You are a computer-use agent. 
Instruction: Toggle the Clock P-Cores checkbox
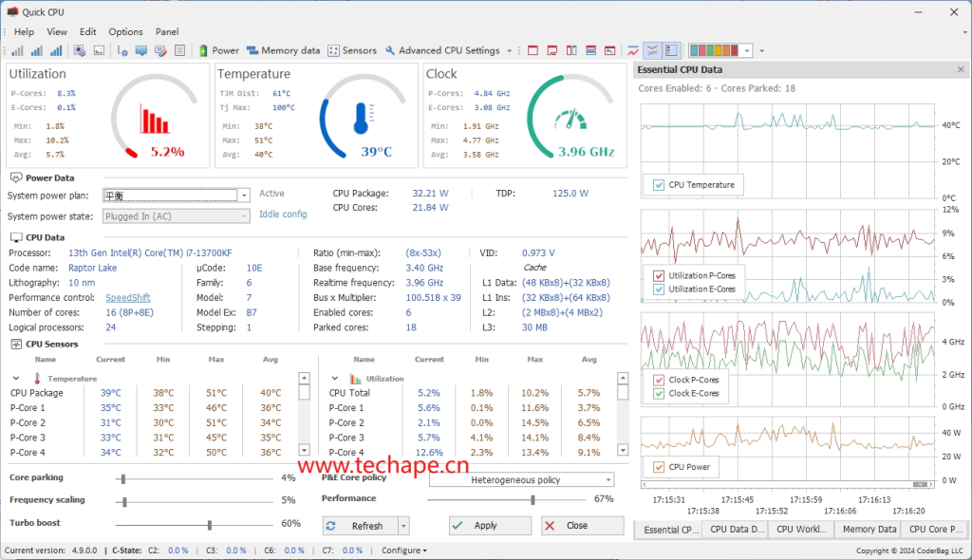(659, 380)
